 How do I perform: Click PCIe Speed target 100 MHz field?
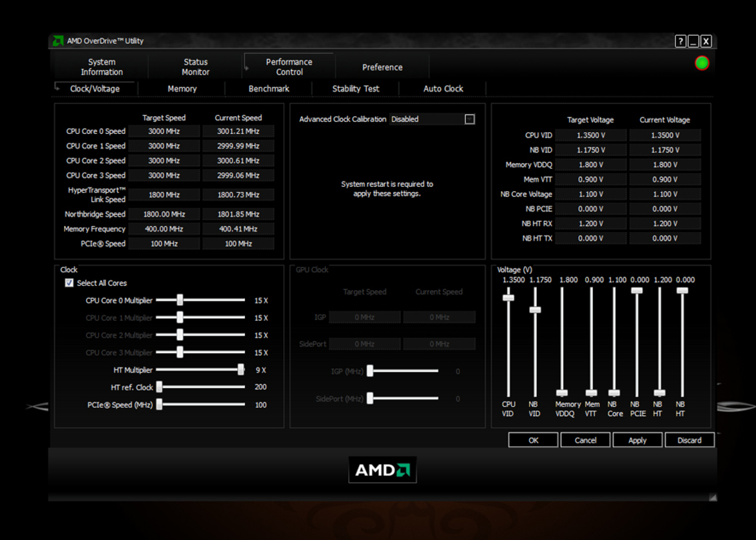tap(164, 243)
